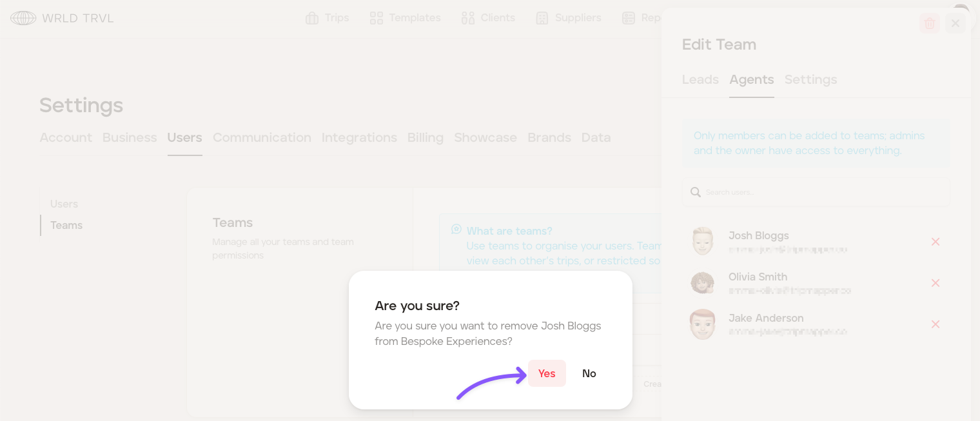The width and height of the screenshot is (980, 421).
Task: Click Josh Bloggs' avatar thumbnail
Action: click(703, 241)
